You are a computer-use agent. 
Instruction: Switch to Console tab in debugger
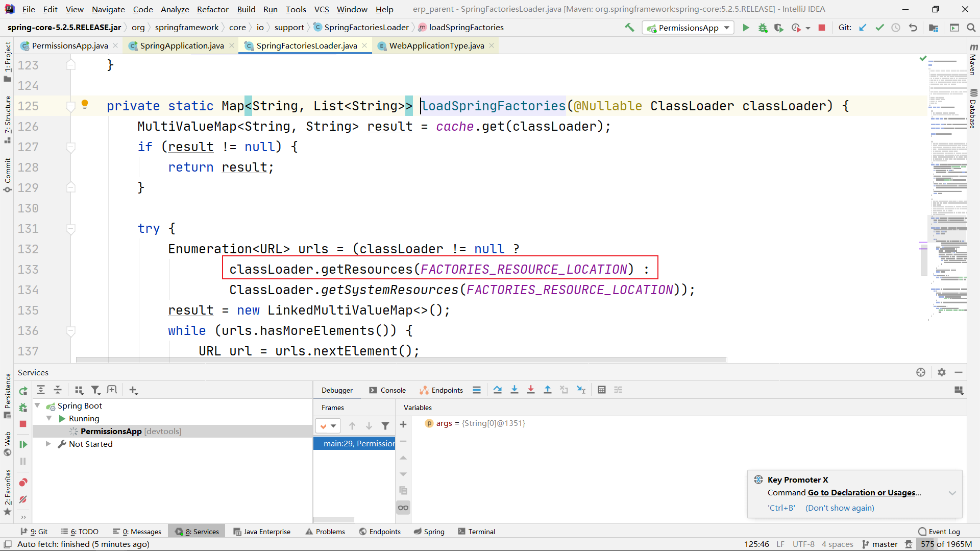(387, 390)
